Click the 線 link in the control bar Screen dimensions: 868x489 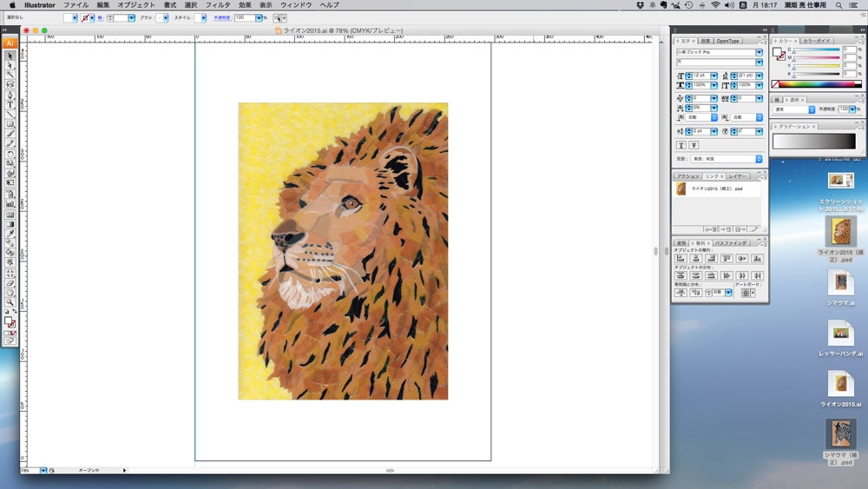(100, 17)
